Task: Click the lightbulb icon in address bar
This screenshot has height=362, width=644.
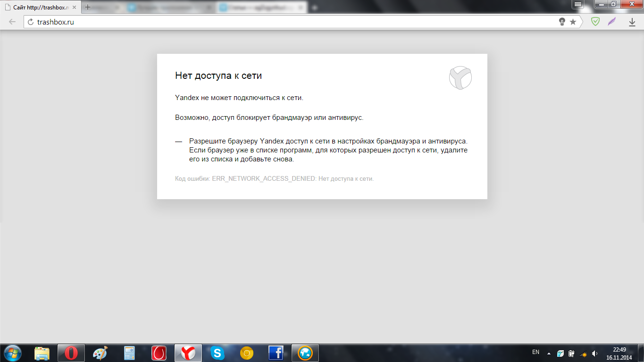Action: [562, 22]
